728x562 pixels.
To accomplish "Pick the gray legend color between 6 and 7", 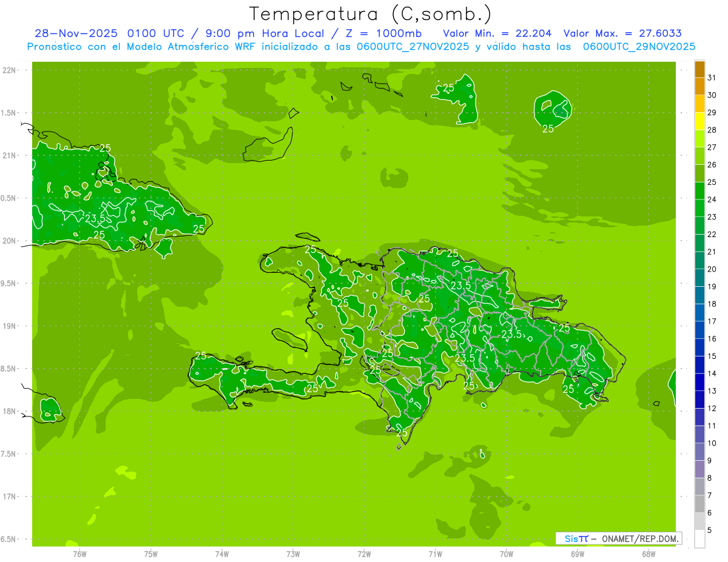I will (x=699, y=504).
